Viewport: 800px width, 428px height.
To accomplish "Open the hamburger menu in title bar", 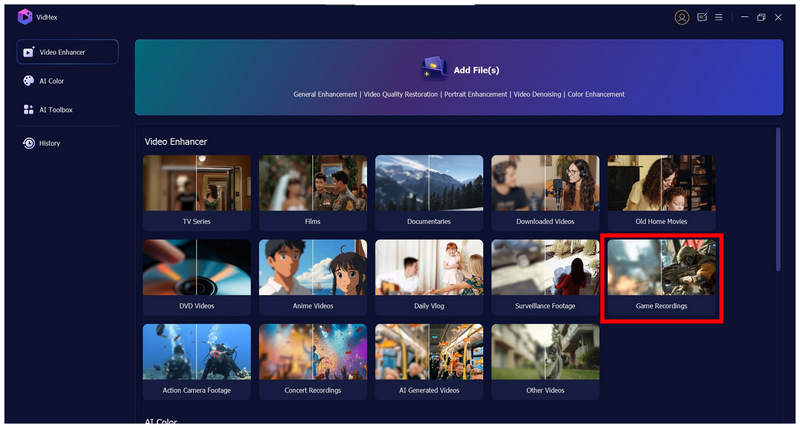I will pyautogui.click(x=718, y=17).
